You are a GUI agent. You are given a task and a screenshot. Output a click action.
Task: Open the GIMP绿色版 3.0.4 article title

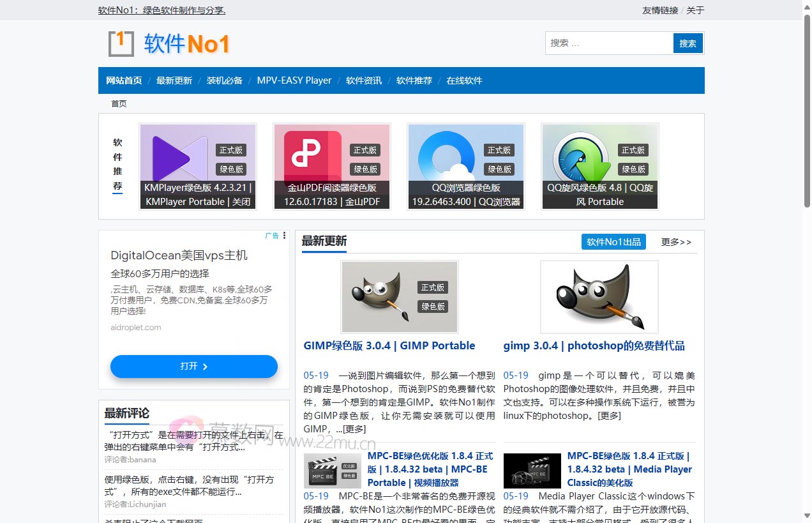pos(389,345)
